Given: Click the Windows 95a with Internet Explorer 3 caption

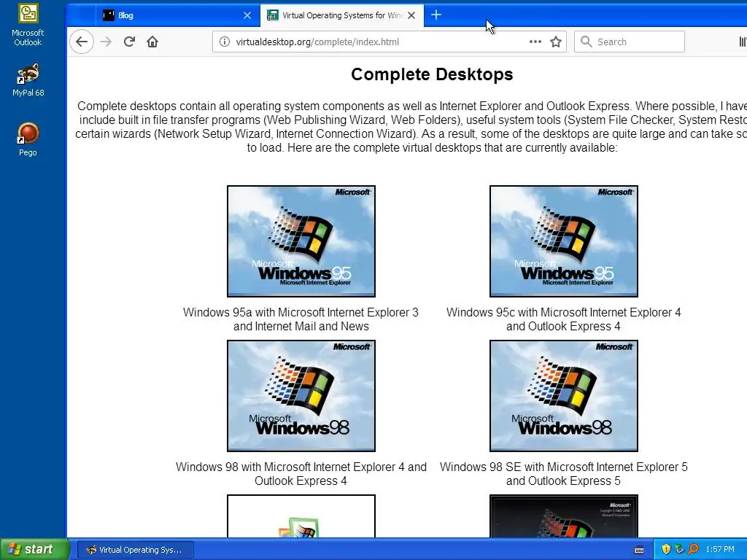Looking at the screenshot, I should [x=301, y=319].
